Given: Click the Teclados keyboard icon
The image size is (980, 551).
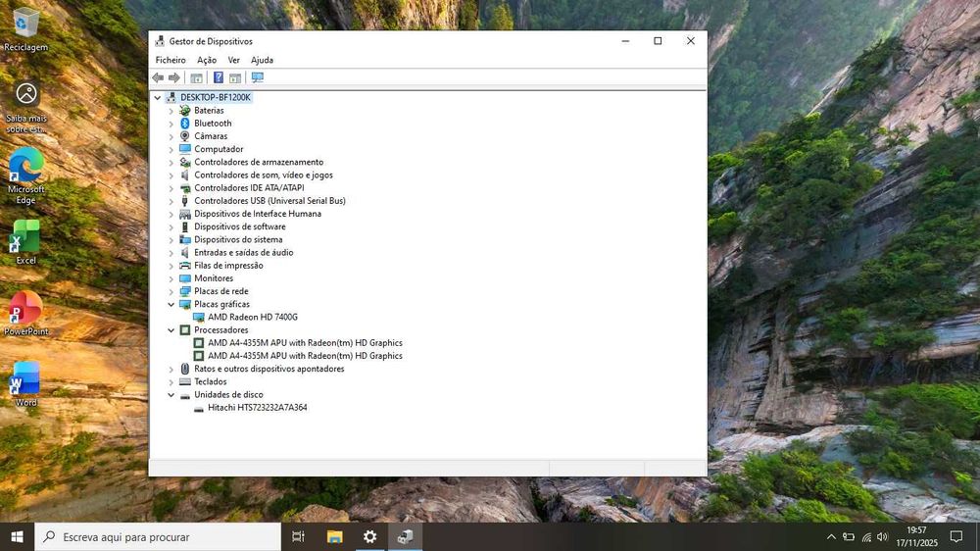Looking at the screenshot, I should (x=185, y=381).
